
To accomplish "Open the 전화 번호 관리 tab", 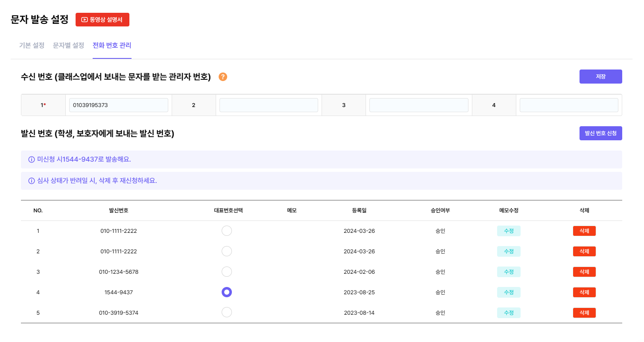I will (112, 45).
